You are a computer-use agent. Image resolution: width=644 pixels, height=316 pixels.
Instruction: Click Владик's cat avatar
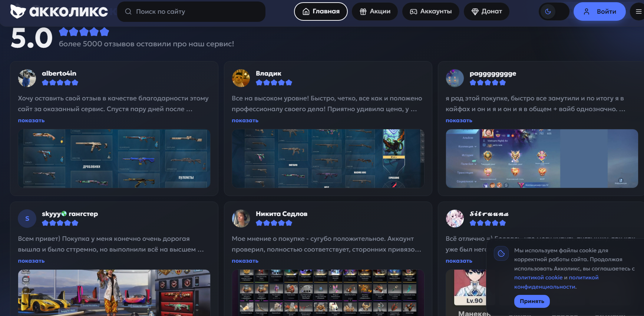241,78
